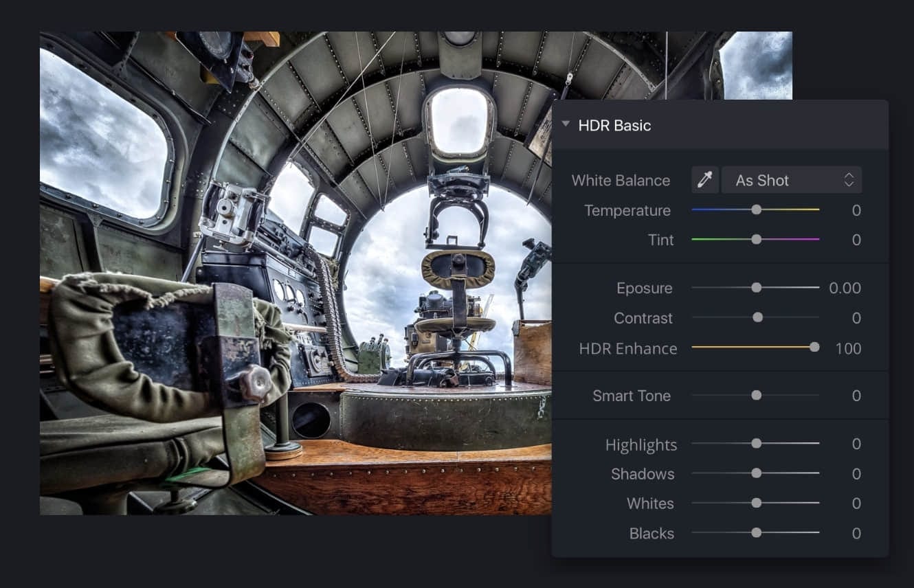This screenshot has width=914, height=588.
Task: Click the Tint slider handle
Action: [756, 239]
